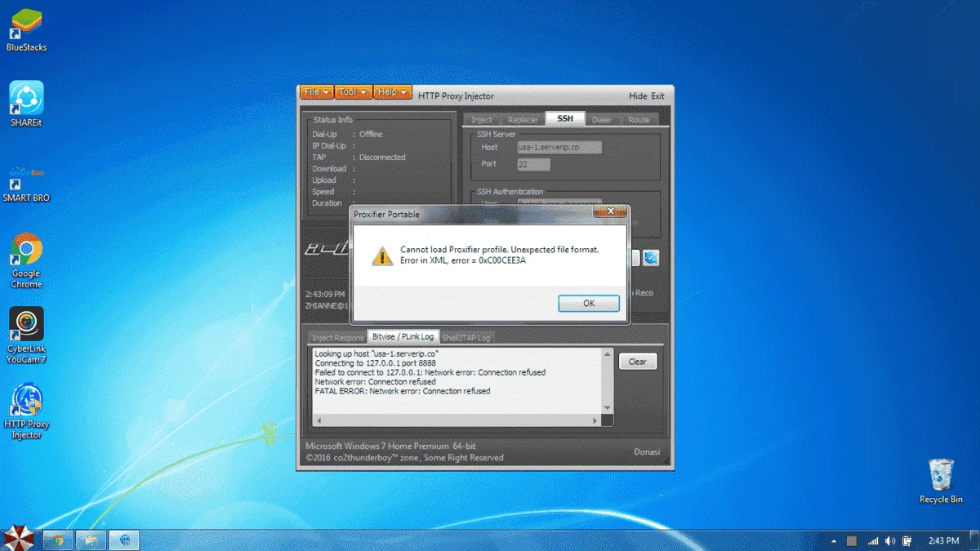Click the log scrollbar's up arrow
Viewport: 980px width, 551px height.
coord(607,353)
